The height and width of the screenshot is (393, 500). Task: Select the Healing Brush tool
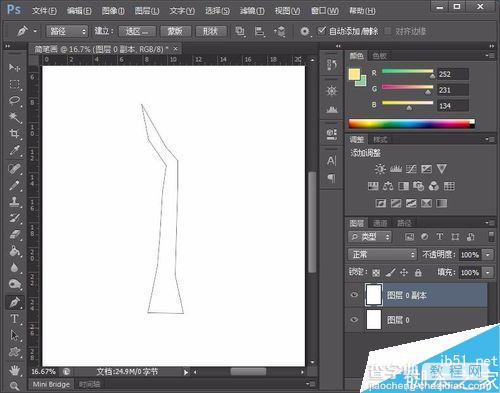click(14, 168)
